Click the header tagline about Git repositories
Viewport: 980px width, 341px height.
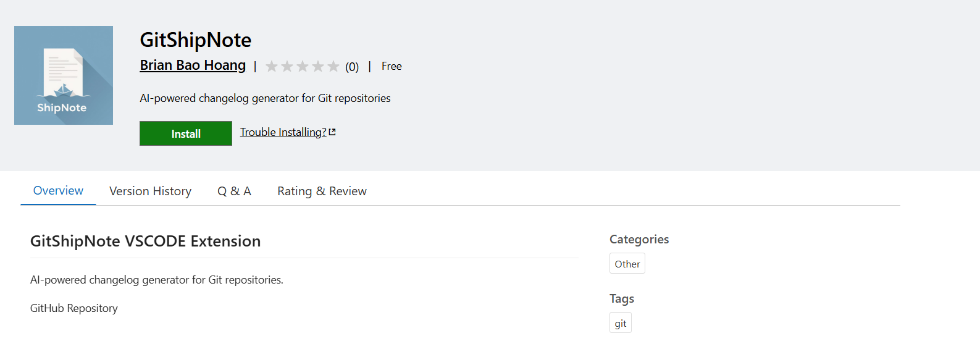point(265,98)
